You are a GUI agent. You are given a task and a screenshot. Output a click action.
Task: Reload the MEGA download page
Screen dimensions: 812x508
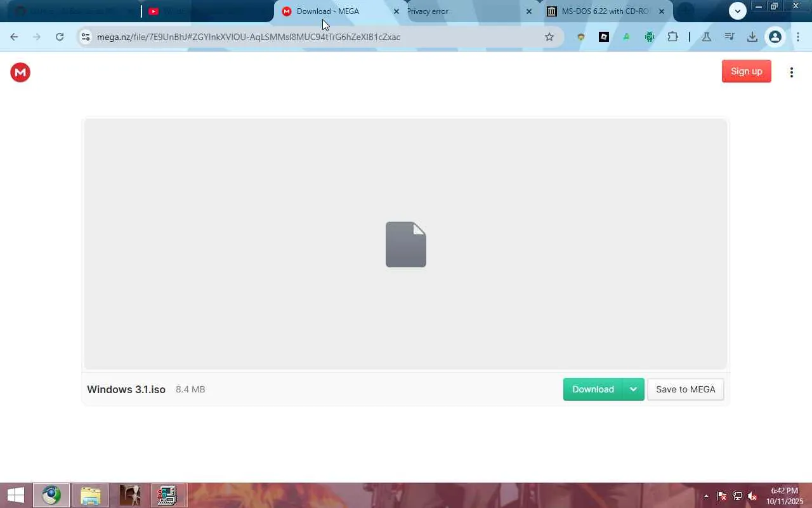tap(60, 37)
